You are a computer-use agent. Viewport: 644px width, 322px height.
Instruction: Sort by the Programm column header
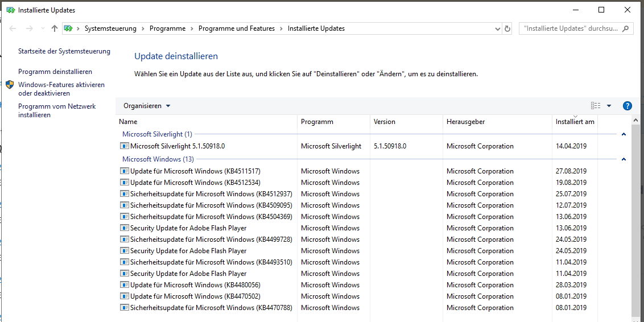[333, 122]
